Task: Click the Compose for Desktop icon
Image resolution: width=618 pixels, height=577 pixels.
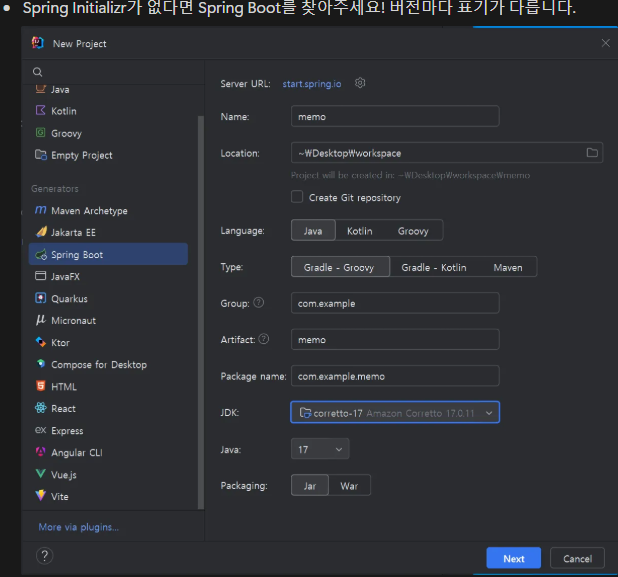Action: pyautogui.click(x=41, y=363)
